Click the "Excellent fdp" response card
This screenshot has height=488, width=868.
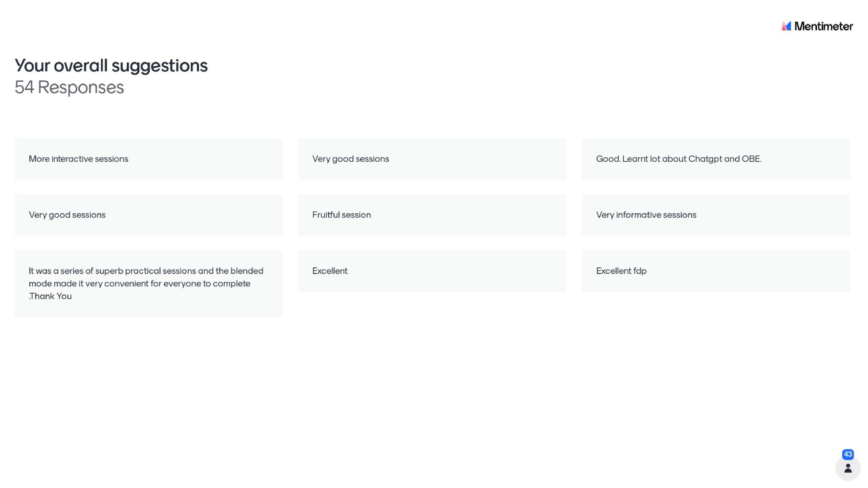[715, 271]
